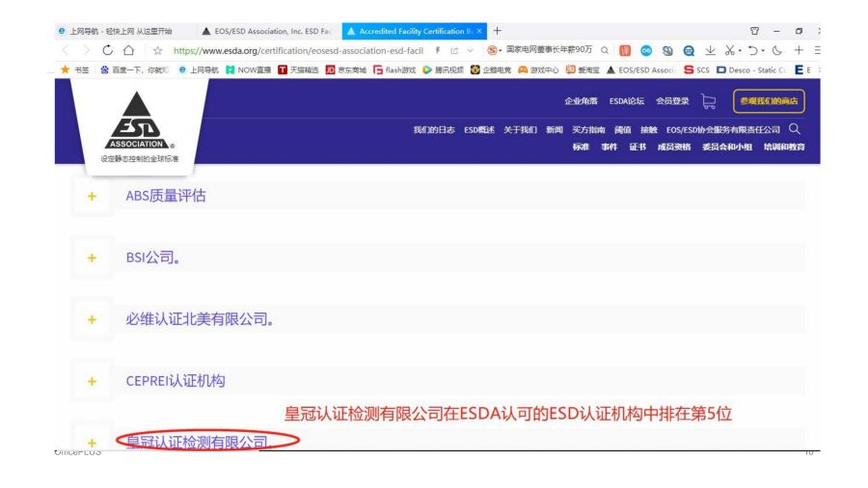Click the lightning speed mode icon
This screenshot has width=868, height=488.
[x=437, y=50]
